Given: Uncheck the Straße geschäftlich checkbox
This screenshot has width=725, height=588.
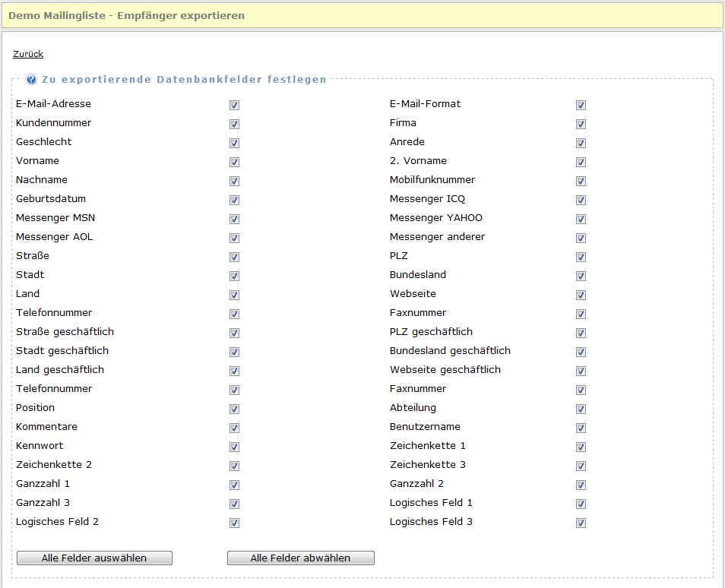Looking at the screenshot, I should 234,333.
